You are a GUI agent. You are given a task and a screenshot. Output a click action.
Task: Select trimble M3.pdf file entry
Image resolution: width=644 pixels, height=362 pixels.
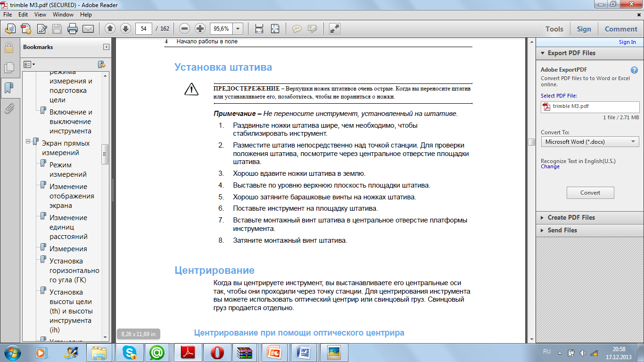tap(590, 107)
